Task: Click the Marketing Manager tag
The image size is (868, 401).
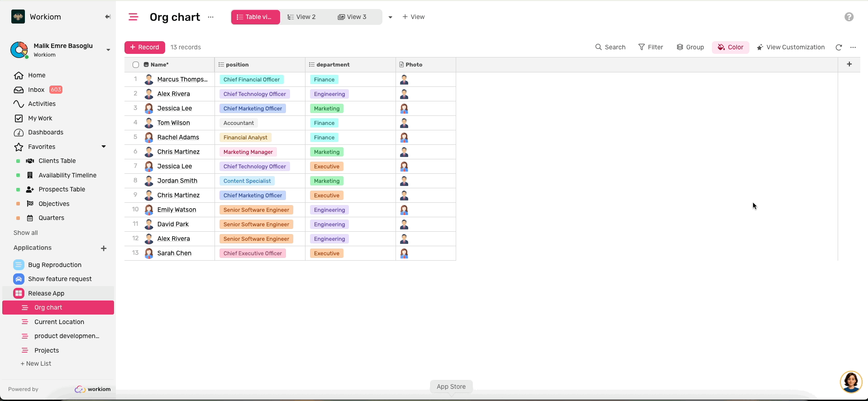Action: (x=248, y=152)
